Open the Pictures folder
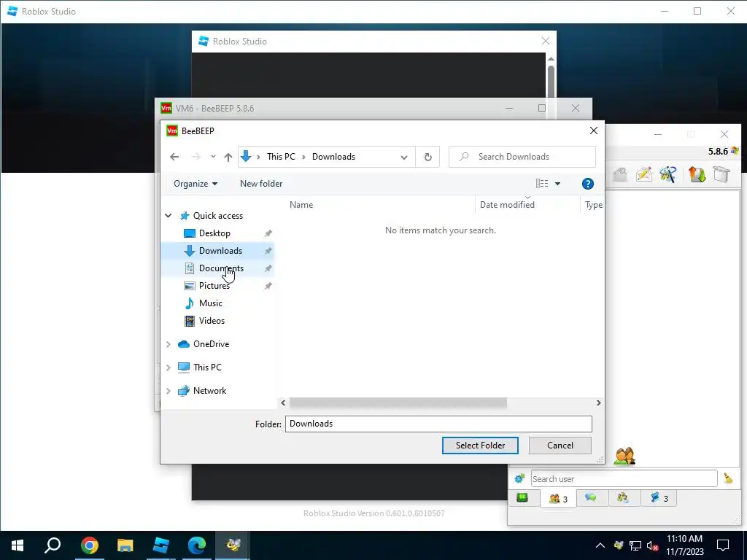The width and height of the screenshot is (747, 560). pyautogui.click(x=214, y=286)
